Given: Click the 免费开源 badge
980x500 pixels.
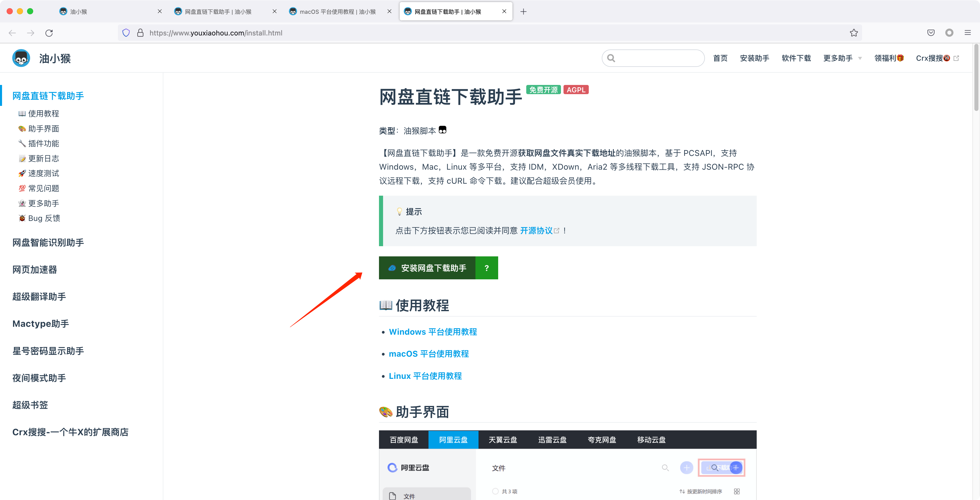Looking at the screenshot, I should coord(543,90).
